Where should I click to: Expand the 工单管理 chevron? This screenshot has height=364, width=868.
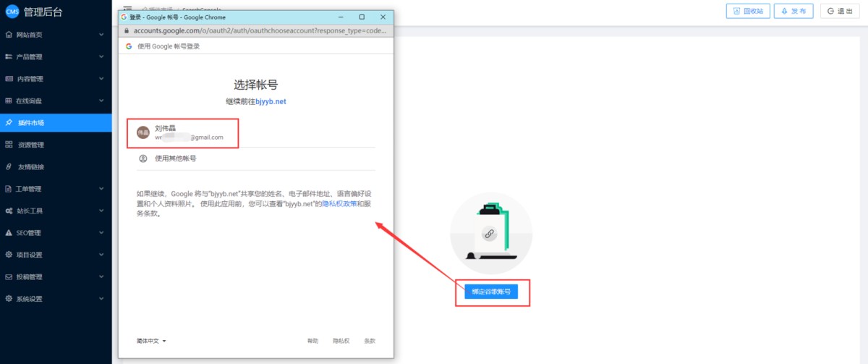pos(102,189)
